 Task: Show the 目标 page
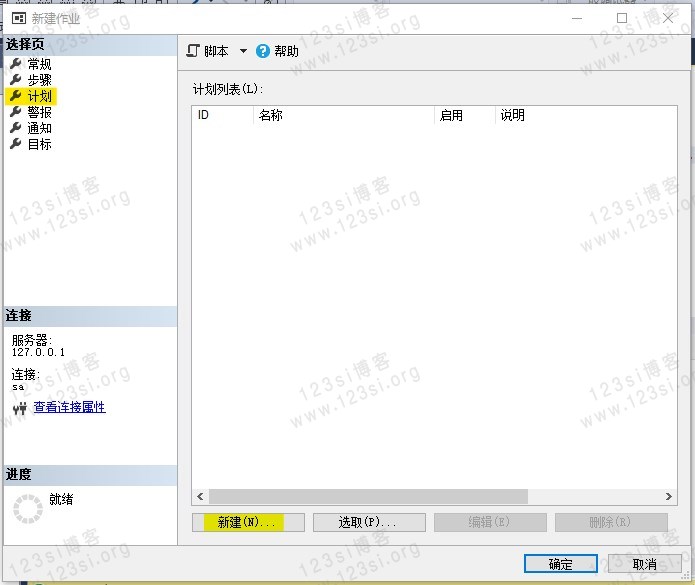[39, 144]
